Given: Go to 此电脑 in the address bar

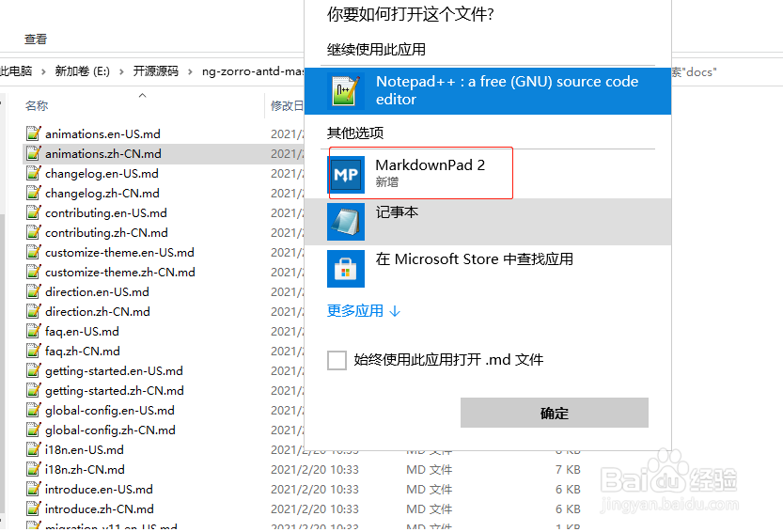Looking at the screenshot, I should click(x=16, y=71).
